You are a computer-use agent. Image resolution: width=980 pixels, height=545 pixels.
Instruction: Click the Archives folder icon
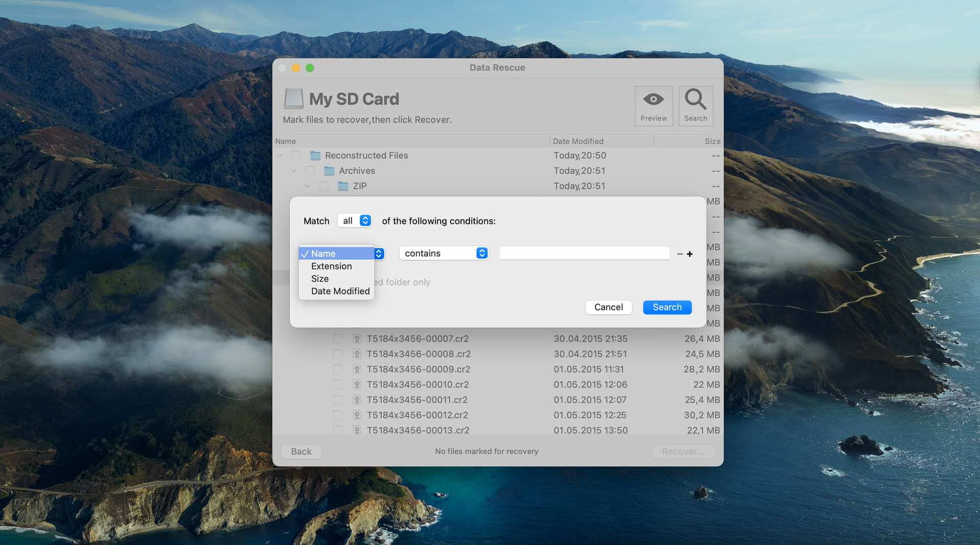(x=329, y=171)
